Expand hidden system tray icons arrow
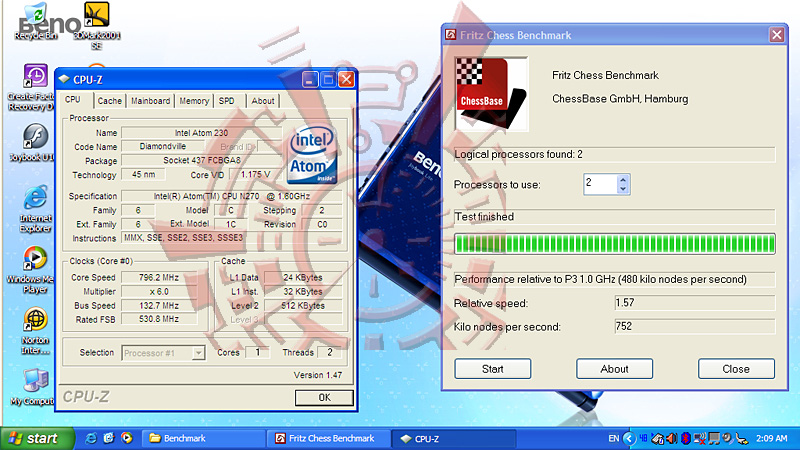The image size is (800, 450). (x=630, y=438)
